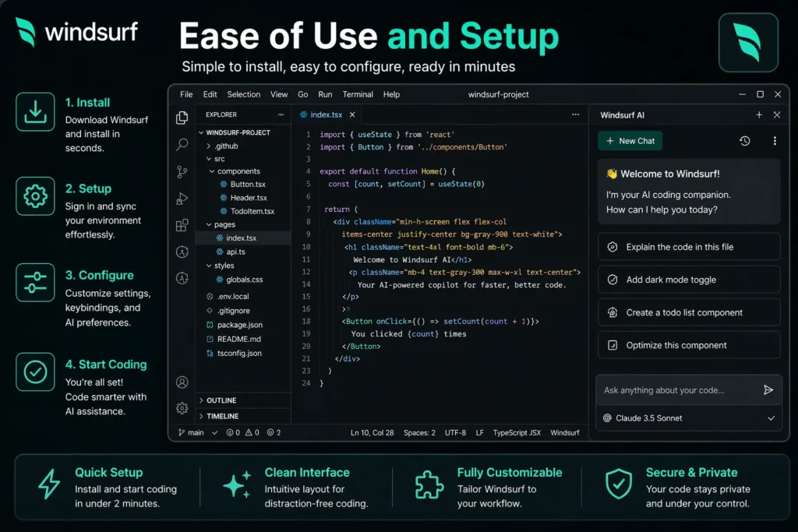
Task: Click the New Chat button
Action: click(630, 141)
